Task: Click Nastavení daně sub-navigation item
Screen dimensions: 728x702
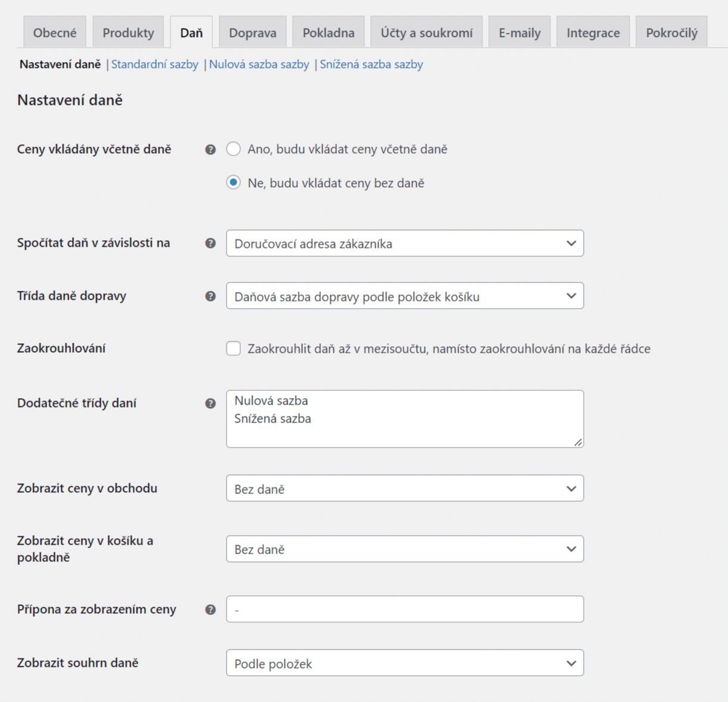Action: [x=60, y=64]
